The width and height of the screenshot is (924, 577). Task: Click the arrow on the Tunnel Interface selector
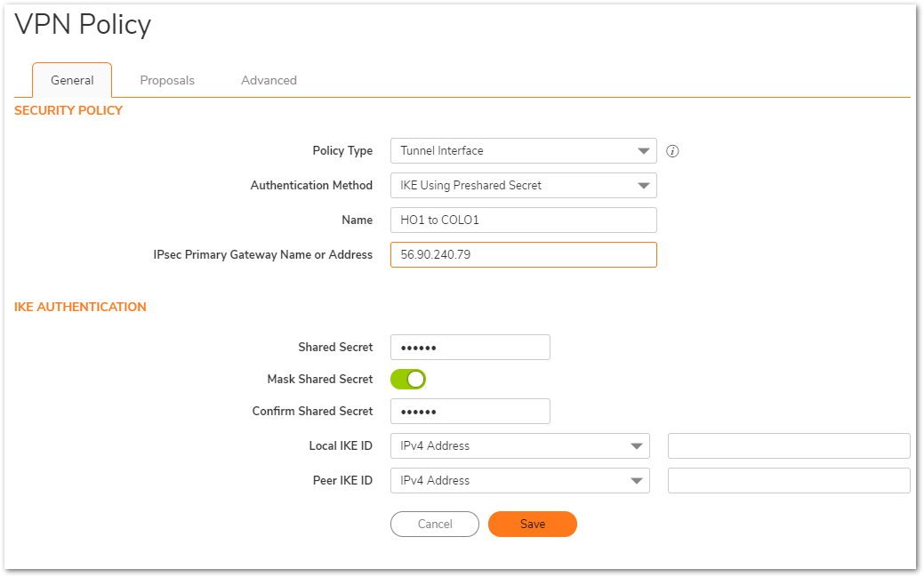pyautogui.click(x=643, y=151)
